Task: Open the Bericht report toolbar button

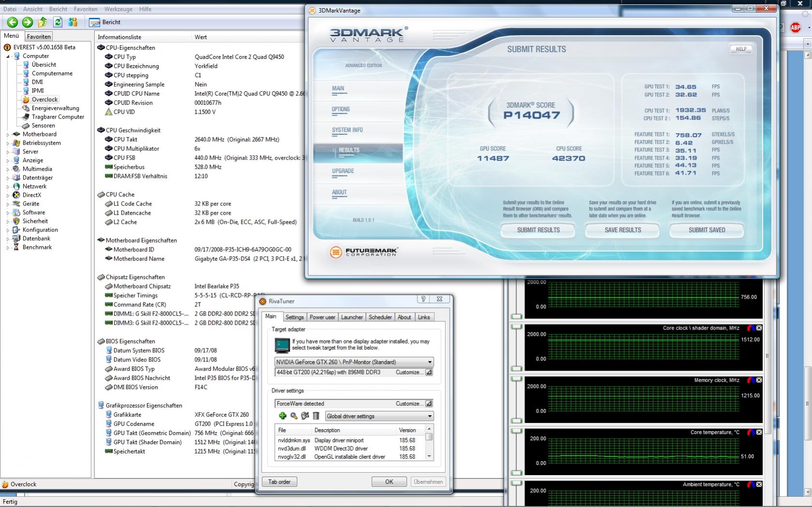Action: 105,22
